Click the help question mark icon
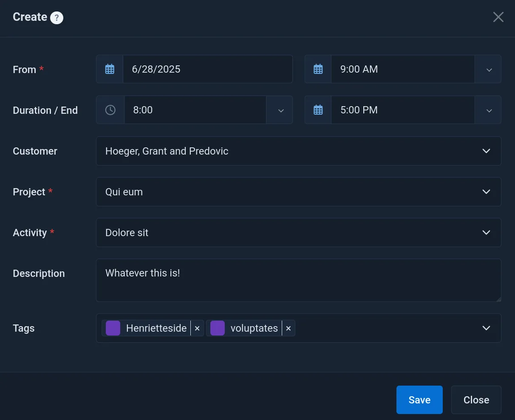515x420 pixels. pyautogui.click(x=57, y=18)
